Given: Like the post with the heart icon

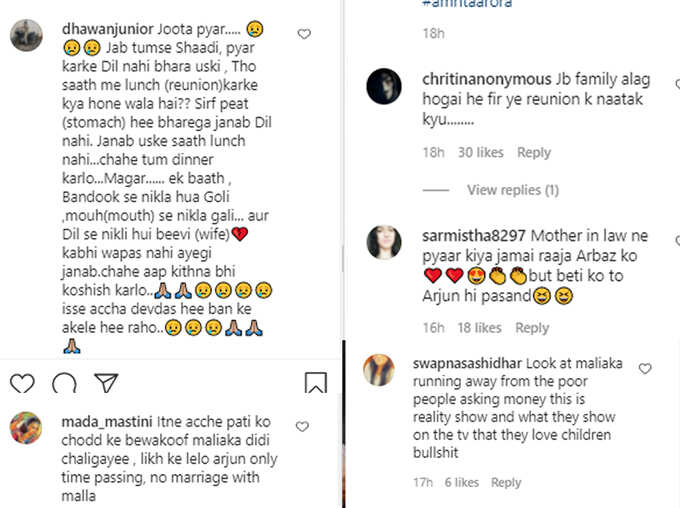Looking at the screenshot, I should 22,383.
